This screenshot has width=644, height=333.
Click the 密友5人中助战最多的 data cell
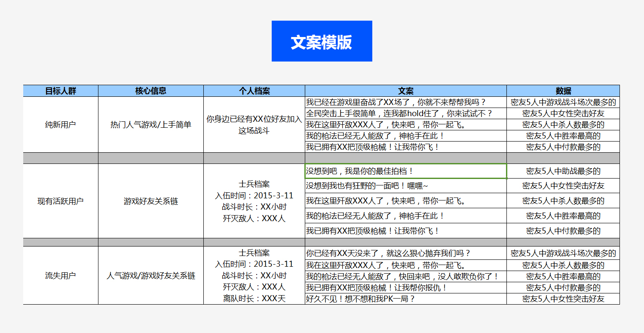click(x=563, y=171)
